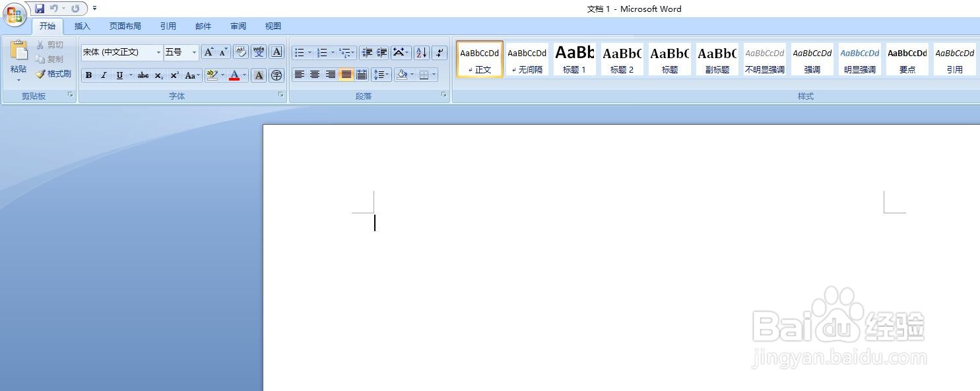Toggle subscript formatting
980x391 pixels.
(x=159, y=75)
